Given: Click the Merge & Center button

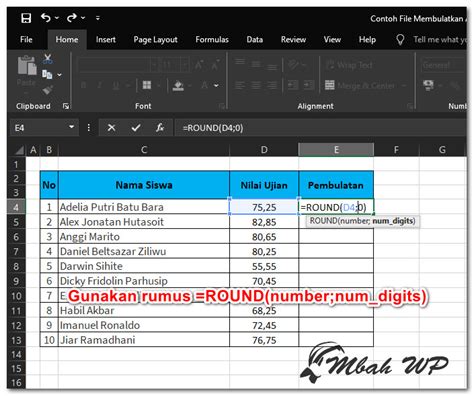Looking at the screenshot, I should [360, 86].
